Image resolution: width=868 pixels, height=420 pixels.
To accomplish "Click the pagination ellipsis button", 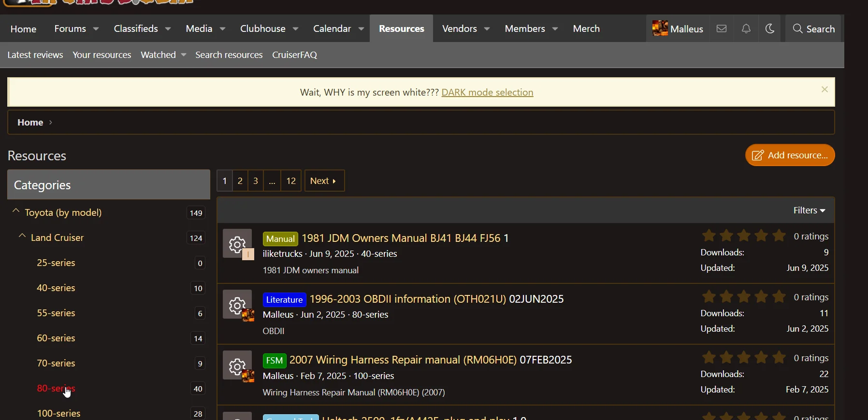I will click(272, 181).
